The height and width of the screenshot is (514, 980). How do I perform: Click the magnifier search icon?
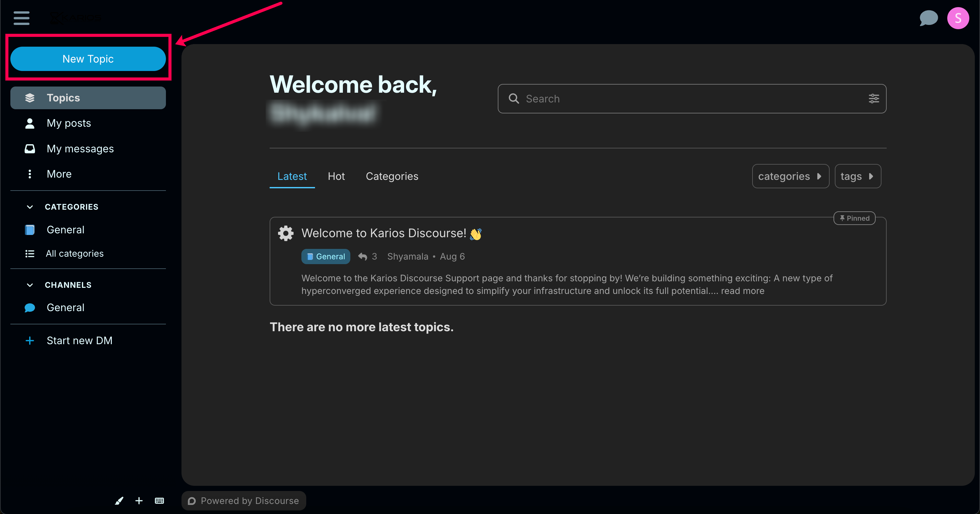[514, 99]
